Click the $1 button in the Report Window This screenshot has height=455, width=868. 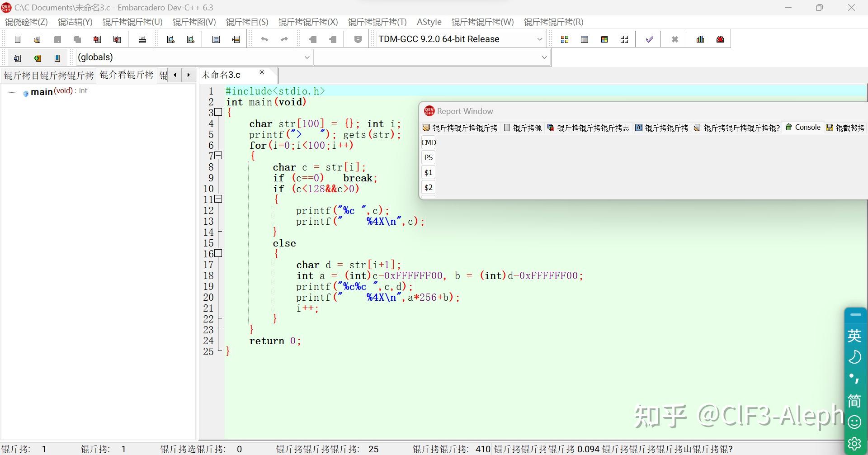[x=429, y=172]
